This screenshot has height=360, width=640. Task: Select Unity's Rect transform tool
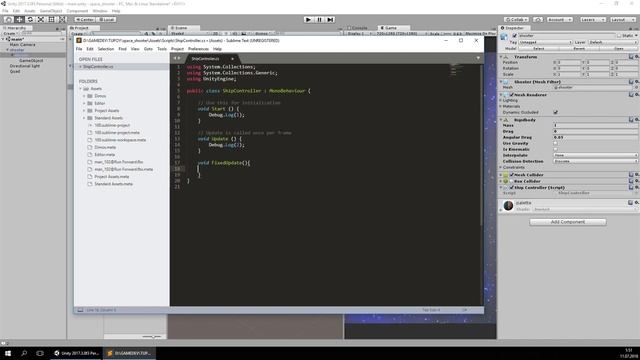(51, 19)
